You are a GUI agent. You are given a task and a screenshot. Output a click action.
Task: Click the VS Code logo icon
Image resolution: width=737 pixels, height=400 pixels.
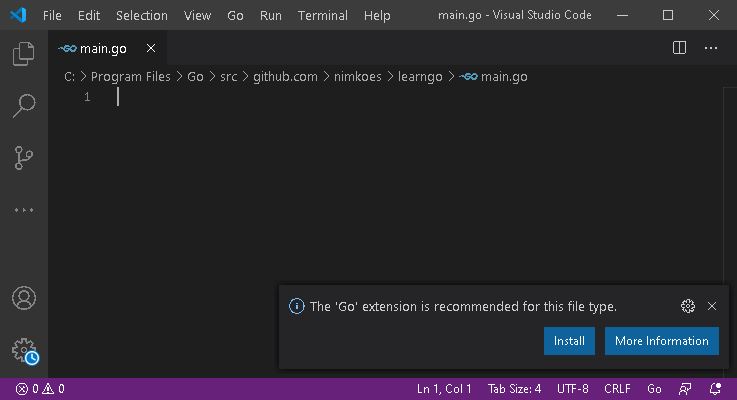[18, 15]
